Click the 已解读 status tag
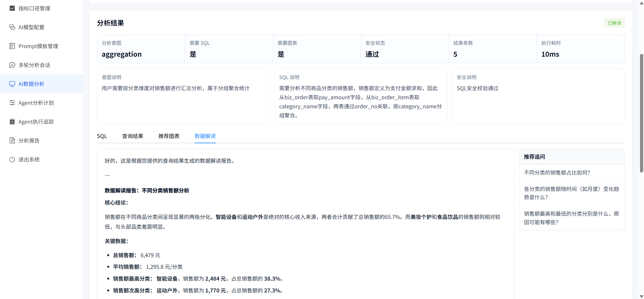644x299 pixels. pos(614,23)
